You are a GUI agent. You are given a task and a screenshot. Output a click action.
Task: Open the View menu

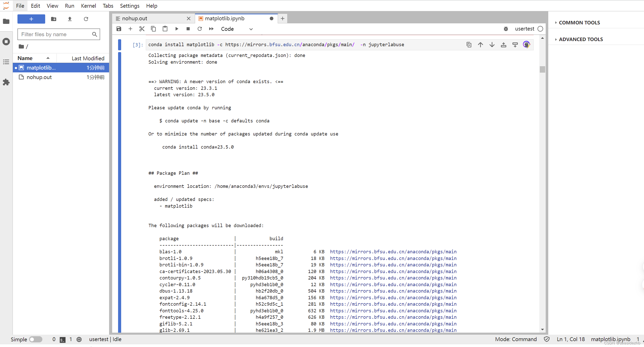click(52, 6)
